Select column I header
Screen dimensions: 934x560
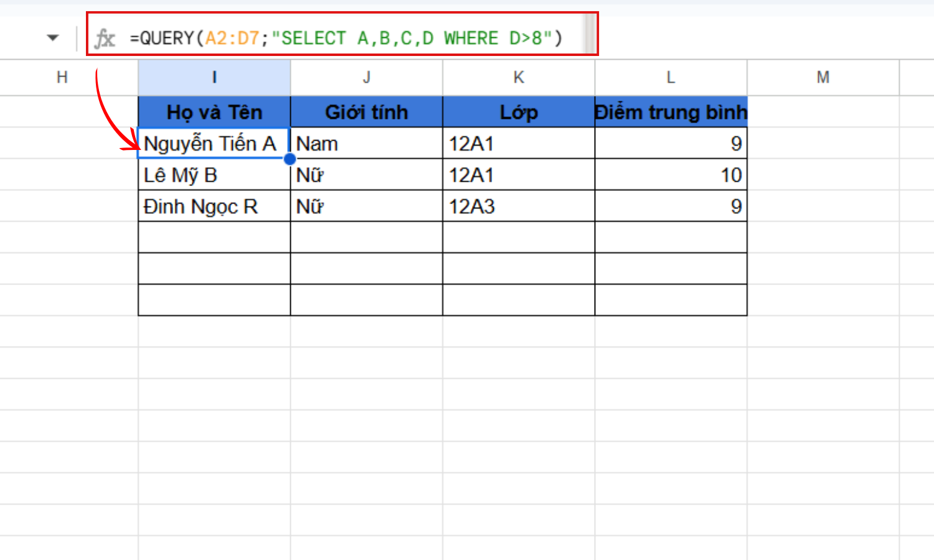214,78
